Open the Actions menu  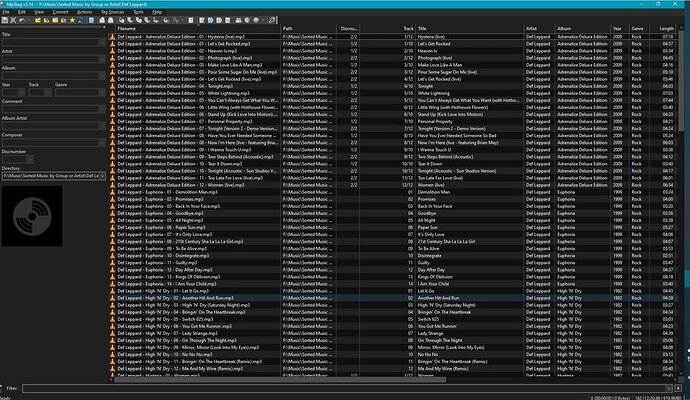[84, 12]
